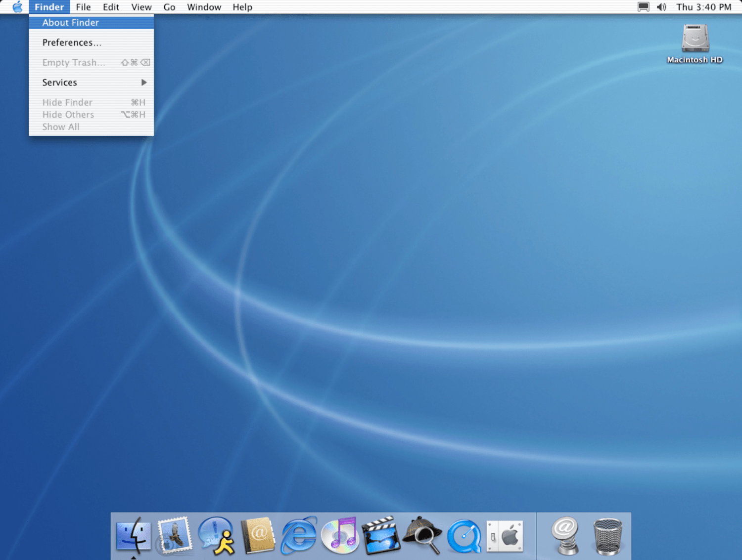Click the clock showing Thu 3:40 PM
The height and width of the screenshot is (560, 742).
coord(703,7)
